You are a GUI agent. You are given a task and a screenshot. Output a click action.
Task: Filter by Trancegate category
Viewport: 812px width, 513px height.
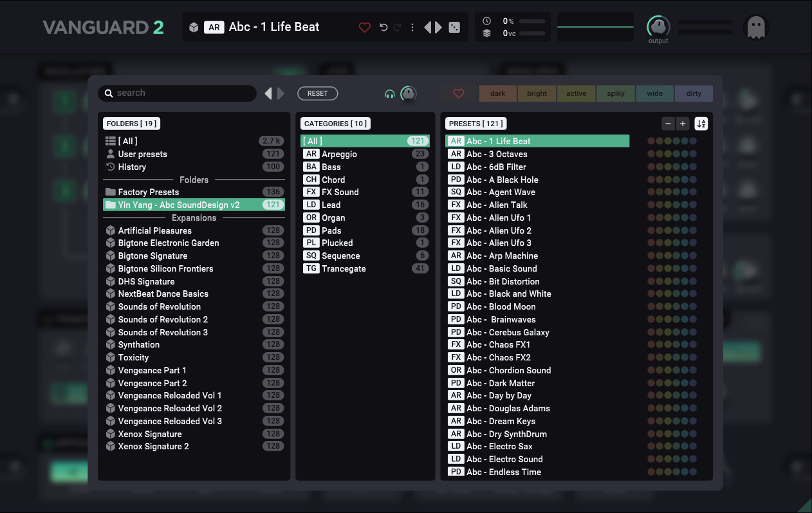365,268
